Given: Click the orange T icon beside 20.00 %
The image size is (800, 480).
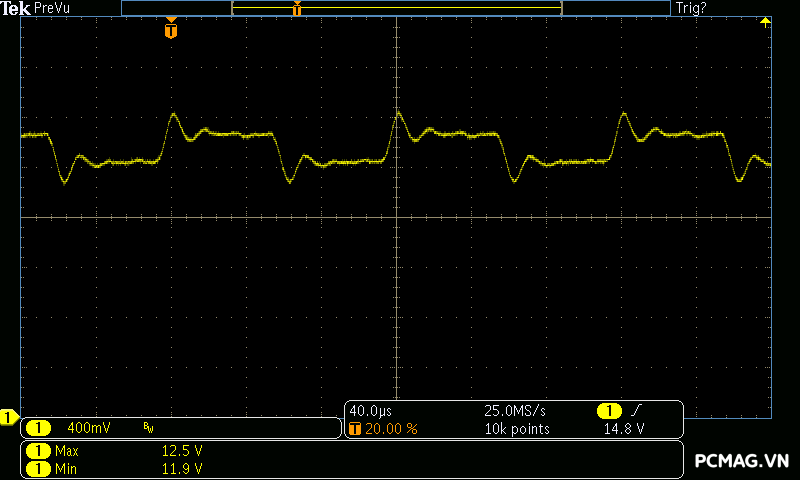Looking at the screenshot, I should (355, 428).
